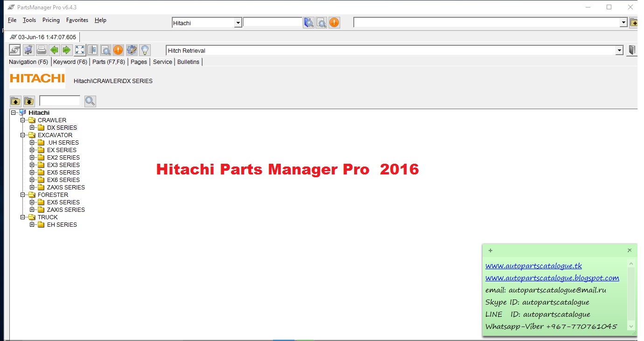Select ZAXIS SERIES under FORESTER
The image size is (644, 341).
pyautogui.click(x=66, y=209)
